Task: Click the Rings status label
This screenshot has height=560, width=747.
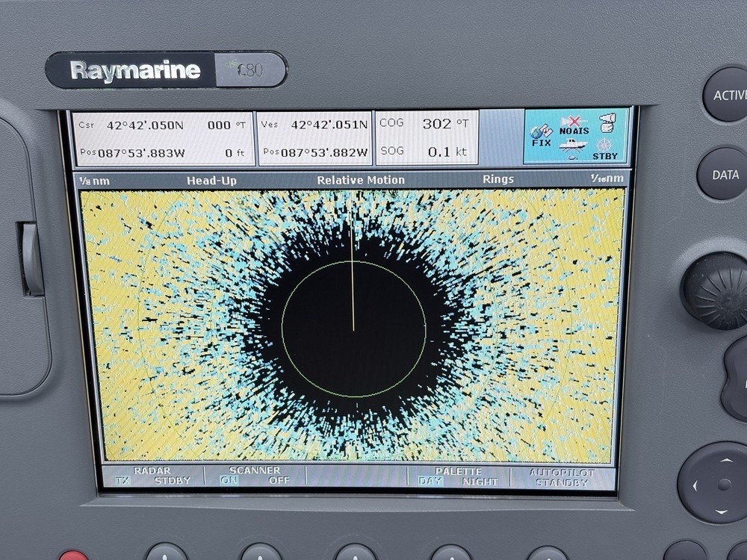Action: point(498,179)
